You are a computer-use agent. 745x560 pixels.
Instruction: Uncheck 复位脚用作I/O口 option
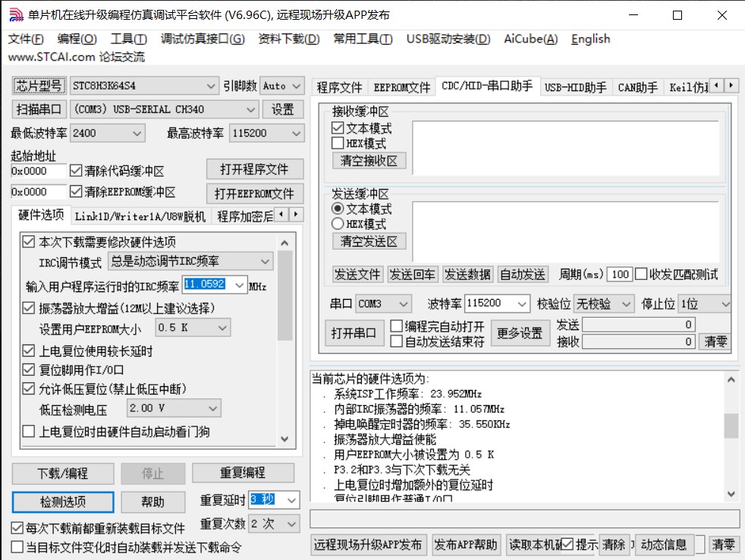[29, 370]
